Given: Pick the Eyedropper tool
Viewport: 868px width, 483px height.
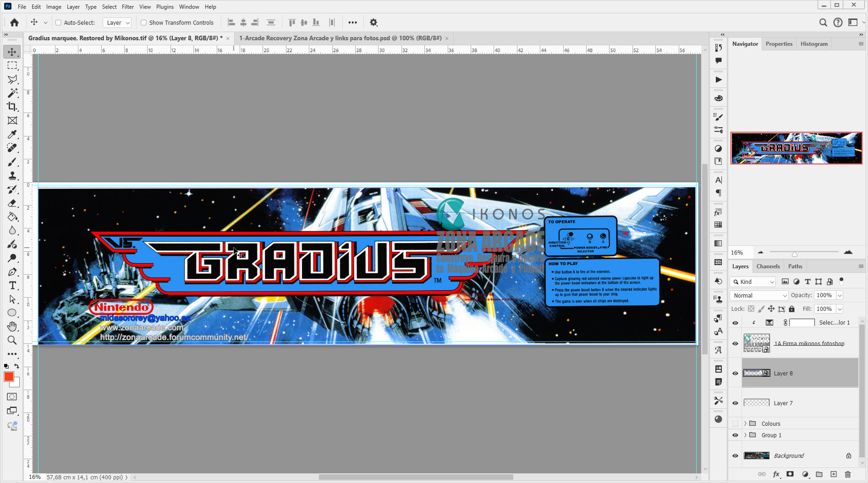Looking at the screenshot, I should pyautogui.click(x=12, y=134).
